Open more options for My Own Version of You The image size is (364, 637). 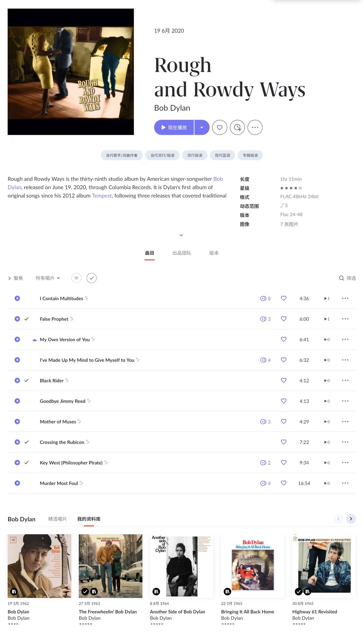[x=345, y=339]
